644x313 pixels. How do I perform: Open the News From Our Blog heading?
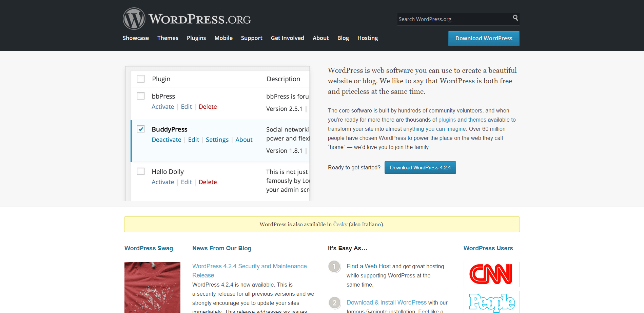pos(222,248)
